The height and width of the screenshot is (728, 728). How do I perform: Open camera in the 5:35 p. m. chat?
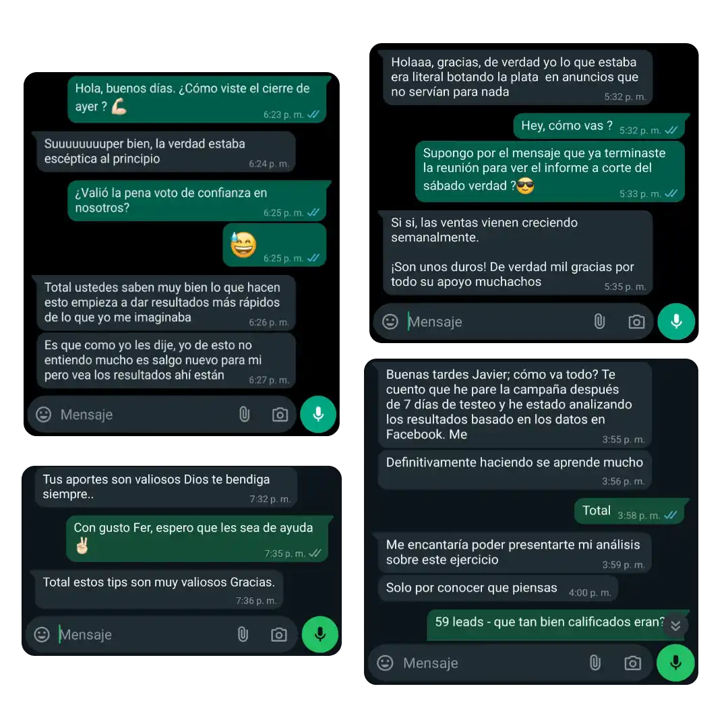click(x=636, y=322)
